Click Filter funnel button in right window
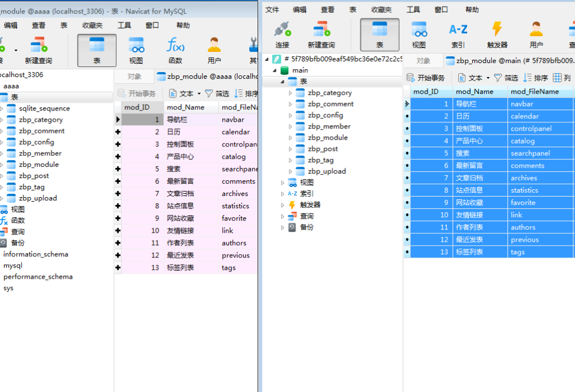This screenshot has width=575, height=392. click(506, 78)
